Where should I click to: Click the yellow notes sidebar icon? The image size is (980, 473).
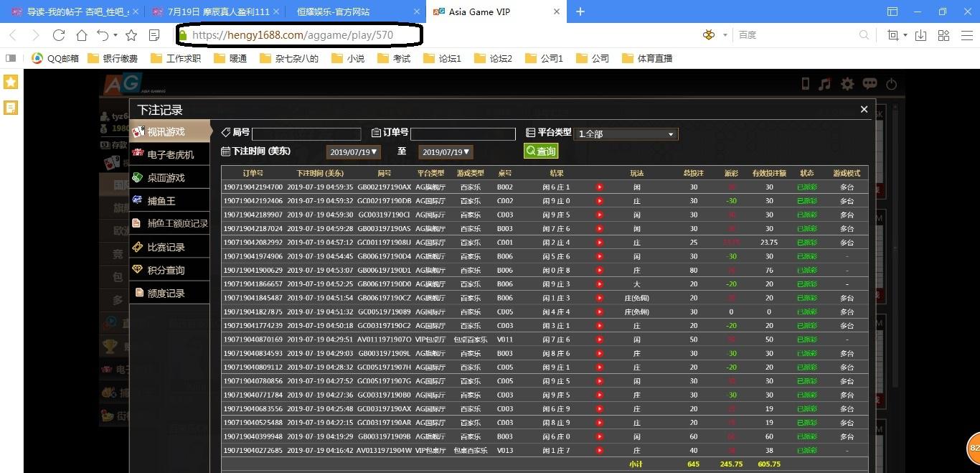(x=11, y=108)
